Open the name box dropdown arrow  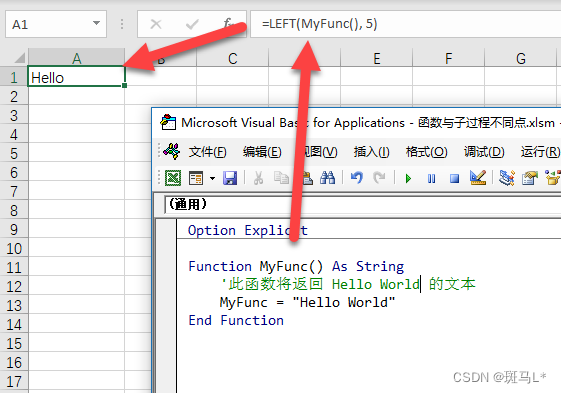point(96,23)
